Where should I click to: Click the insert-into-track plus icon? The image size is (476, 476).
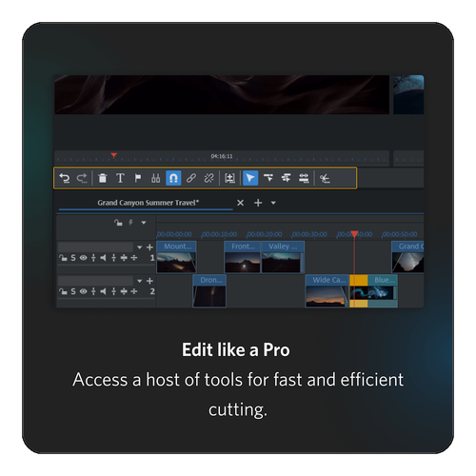coord(229,178)
